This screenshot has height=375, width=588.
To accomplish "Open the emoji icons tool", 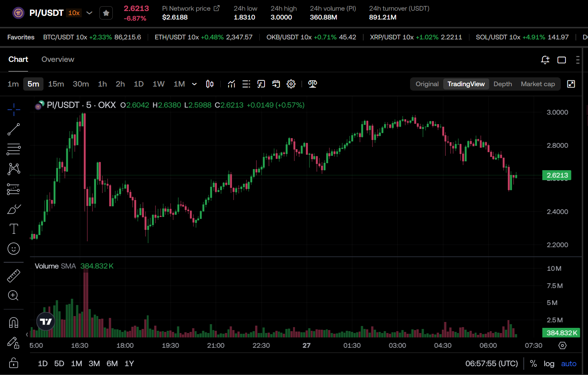I will coord(14,249).
